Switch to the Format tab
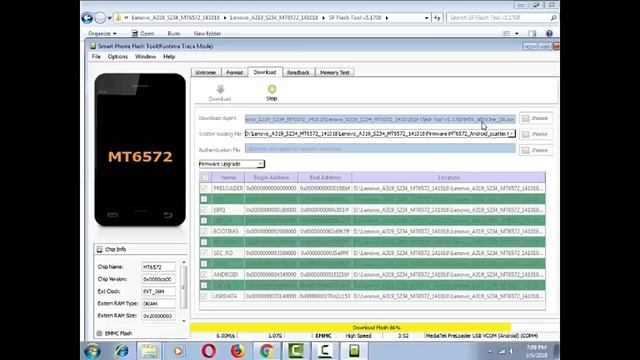Screen dimensions: 640x360 pyautogui.click(x=235, y=72)
